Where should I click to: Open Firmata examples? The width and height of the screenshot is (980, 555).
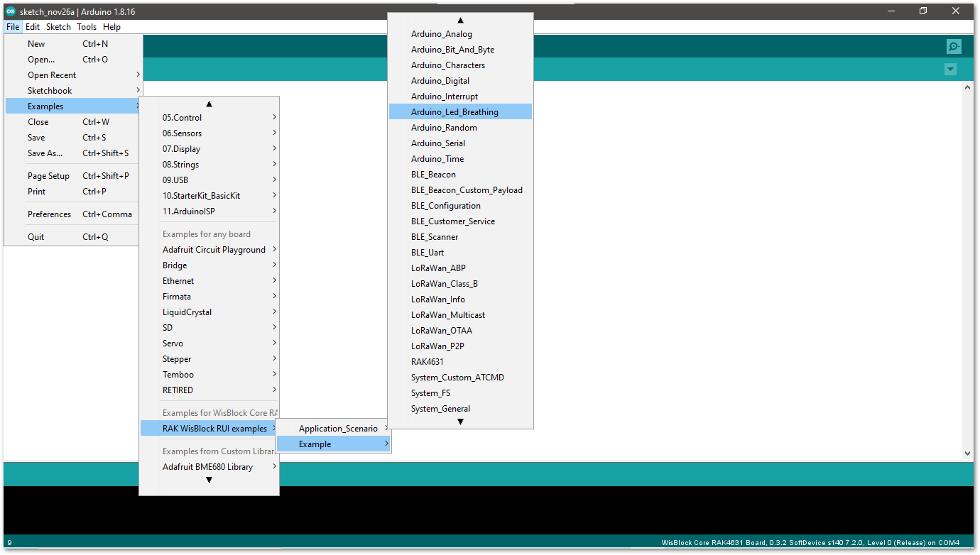pos(209,297)
